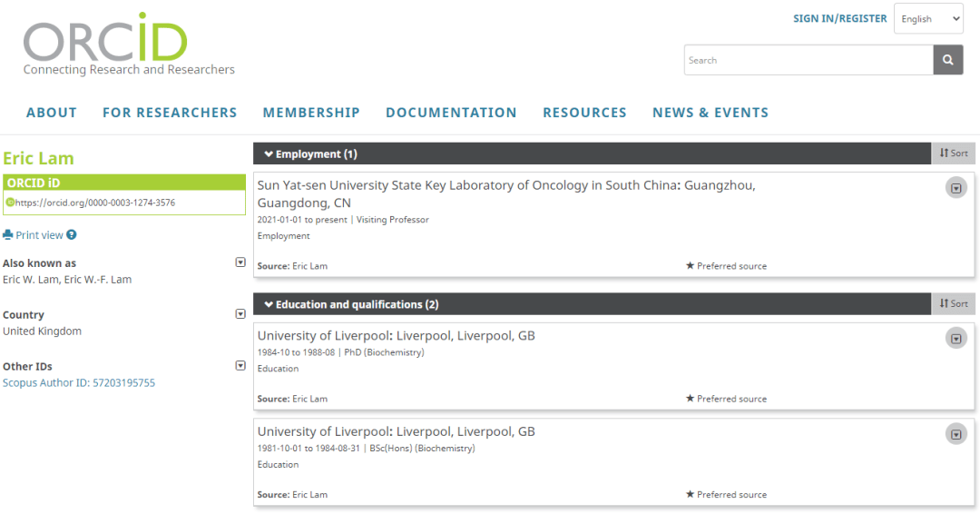Open details icon for BSc(Hons) Biochemistry entry
This screenshot has width=980, height=514.
(x=955, y=434)
